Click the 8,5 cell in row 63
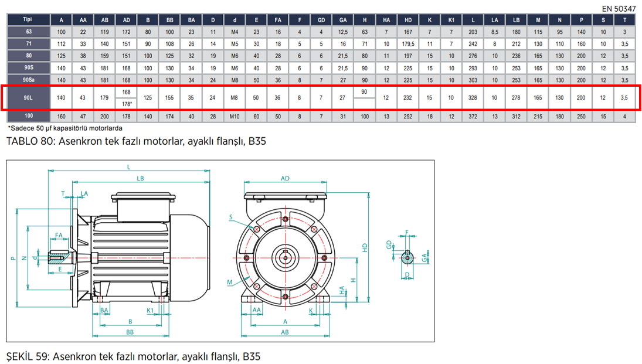The height and width of the screenshot is (364, 642). click(x=495, y=31)
